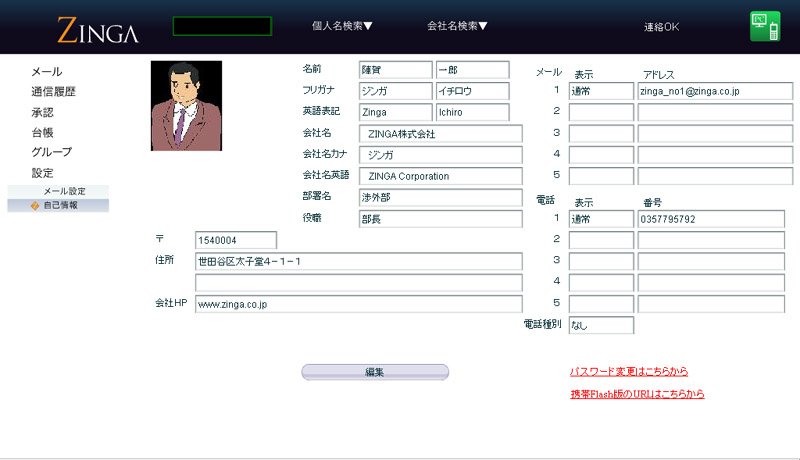Click the 部署名 field 渉外部
The width and height of the screenshot is (800, 460).
(x=440, y=197)
